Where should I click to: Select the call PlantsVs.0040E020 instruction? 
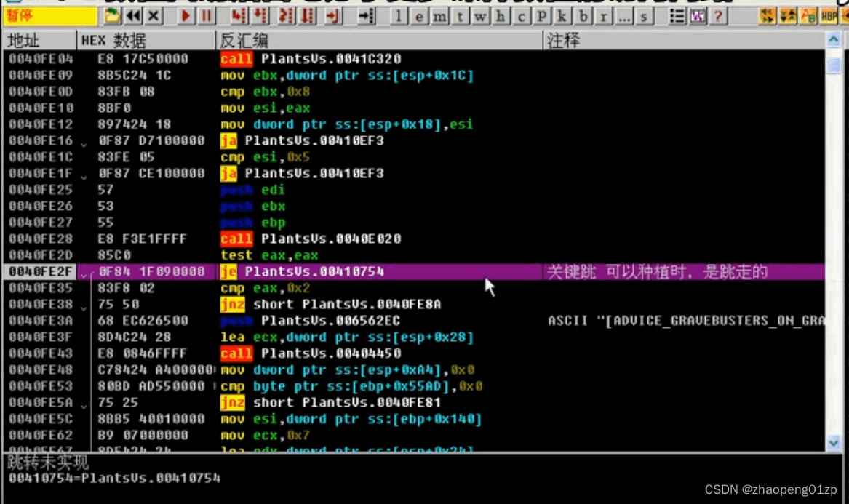(311, 239)
